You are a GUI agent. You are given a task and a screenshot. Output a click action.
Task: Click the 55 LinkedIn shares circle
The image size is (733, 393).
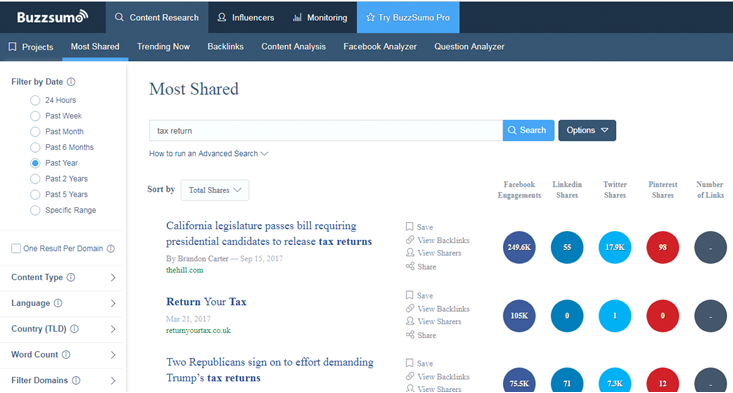click(567, 247)
